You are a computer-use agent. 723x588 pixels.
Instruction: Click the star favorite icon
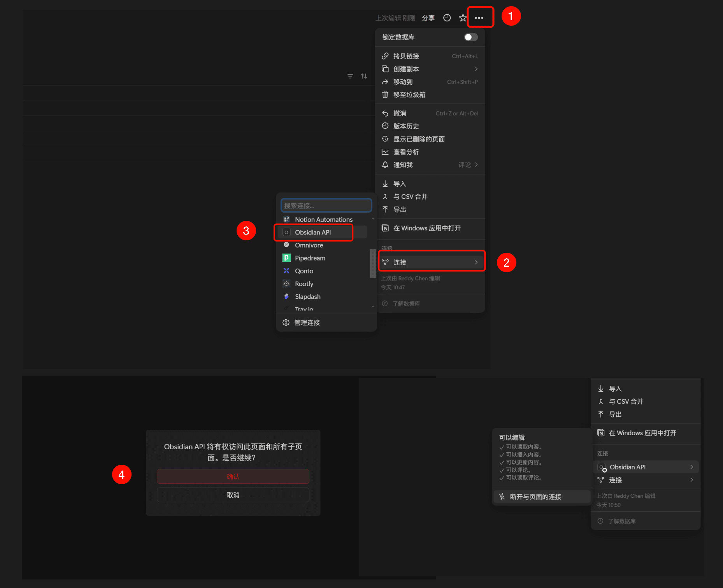[463, 18]
